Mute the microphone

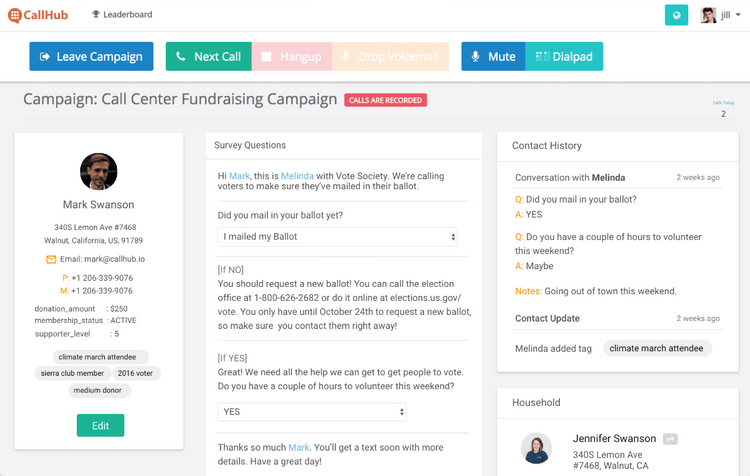[x=493, y=56]
